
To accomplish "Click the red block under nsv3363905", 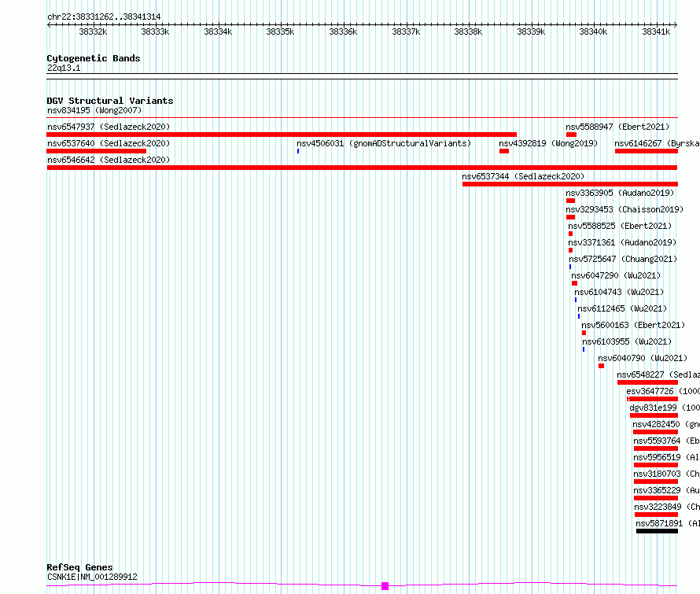I will click(x=570, y=201).
